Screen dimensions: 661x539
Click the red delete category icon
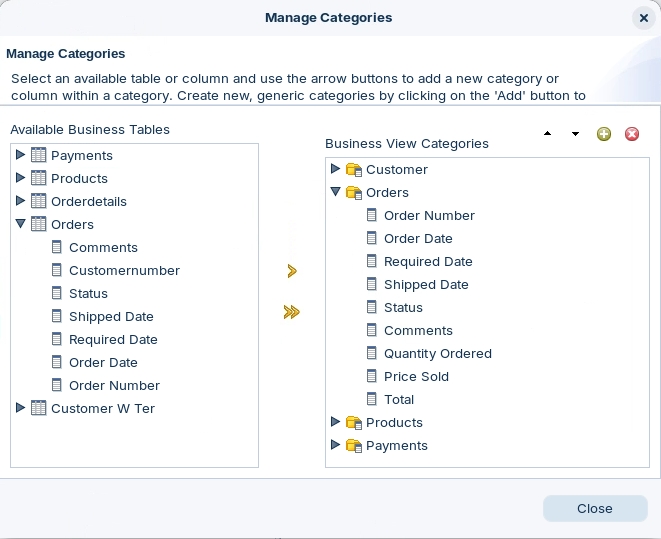pyautogui.click(x=632, y=134)
